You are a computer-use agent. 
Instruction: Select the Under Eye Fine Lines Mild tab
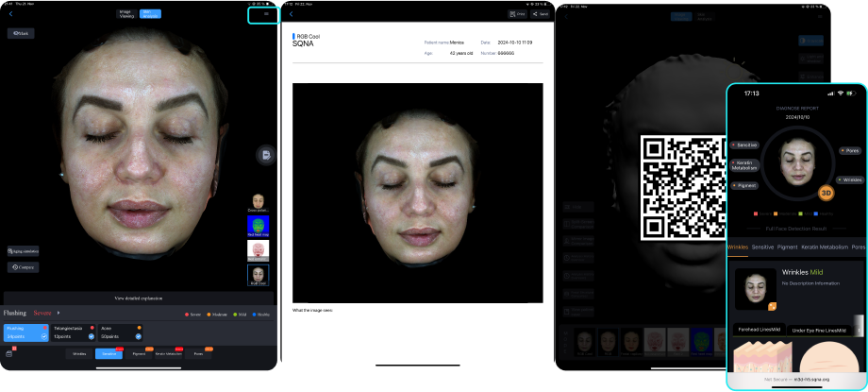click(x=819, y=331)
